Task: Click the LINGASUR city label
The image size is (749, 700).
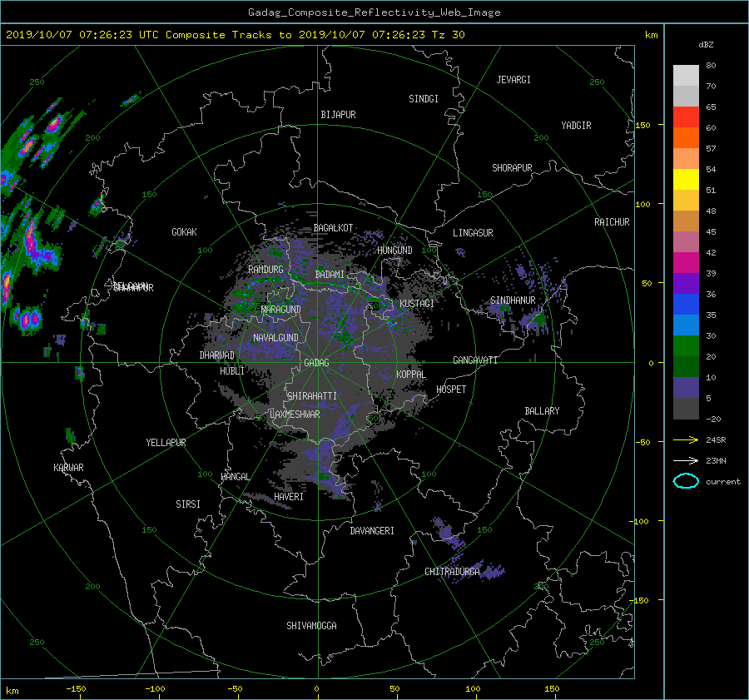Action: coord(473,233)
